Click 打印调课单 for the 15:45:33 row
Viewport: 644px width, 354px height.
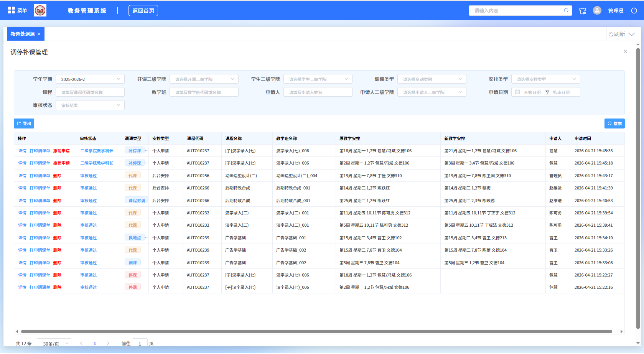(40, 151)
